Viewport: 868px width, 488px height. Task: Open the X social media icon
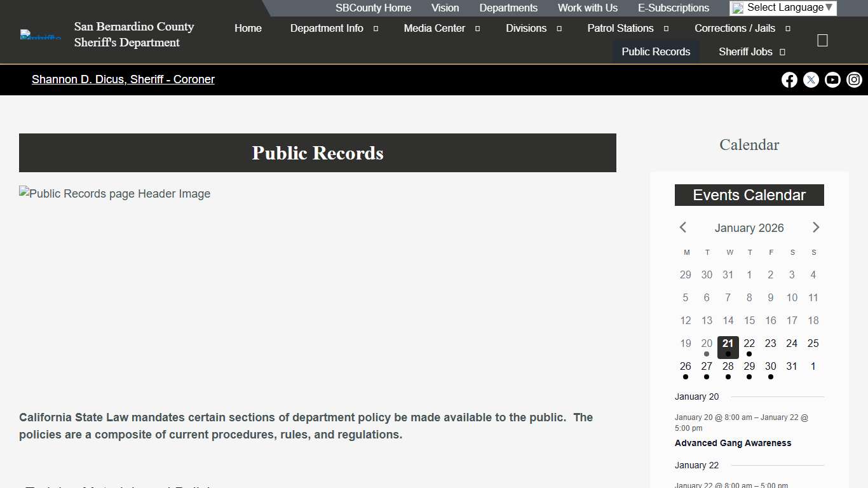click(811, 79)
